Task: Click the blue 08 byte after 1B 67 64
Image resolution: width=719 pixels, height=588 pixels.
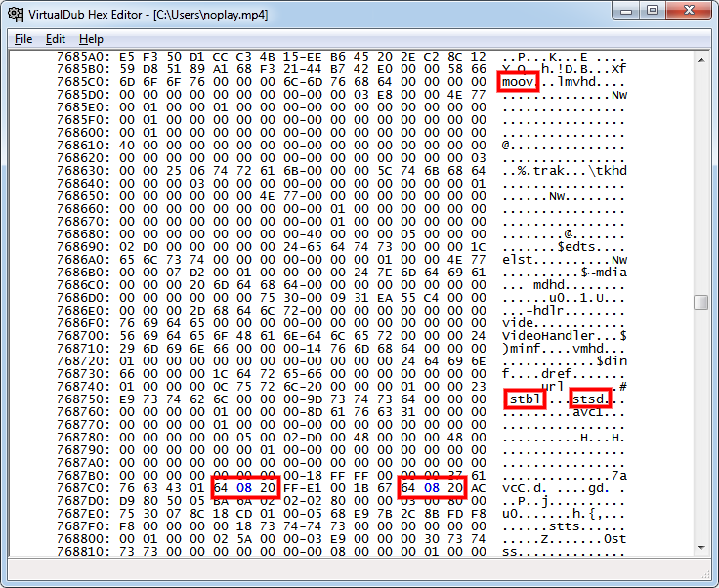Action: click(x=432, y=488)
